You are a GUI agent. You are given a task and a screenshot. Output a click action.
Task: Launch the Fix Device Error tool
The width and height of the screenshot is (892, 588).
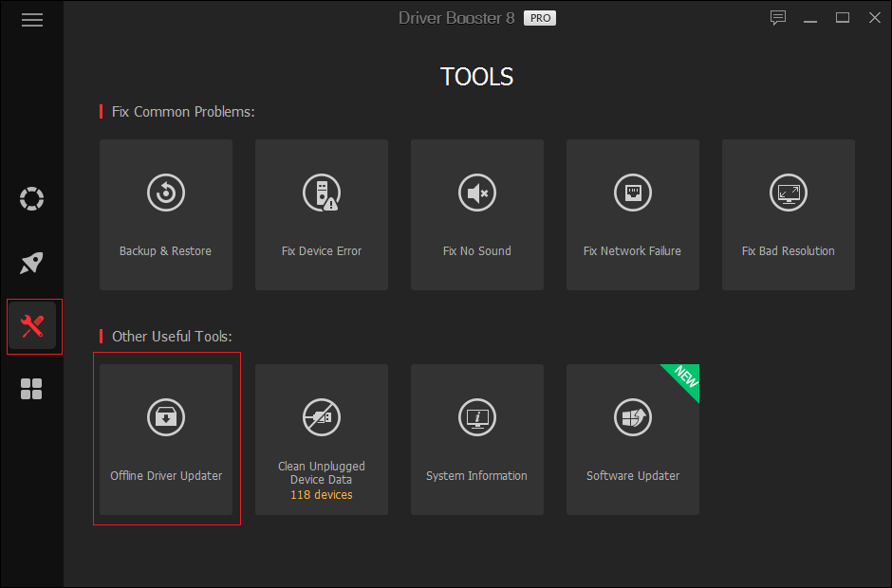click(x=321, y=214)
